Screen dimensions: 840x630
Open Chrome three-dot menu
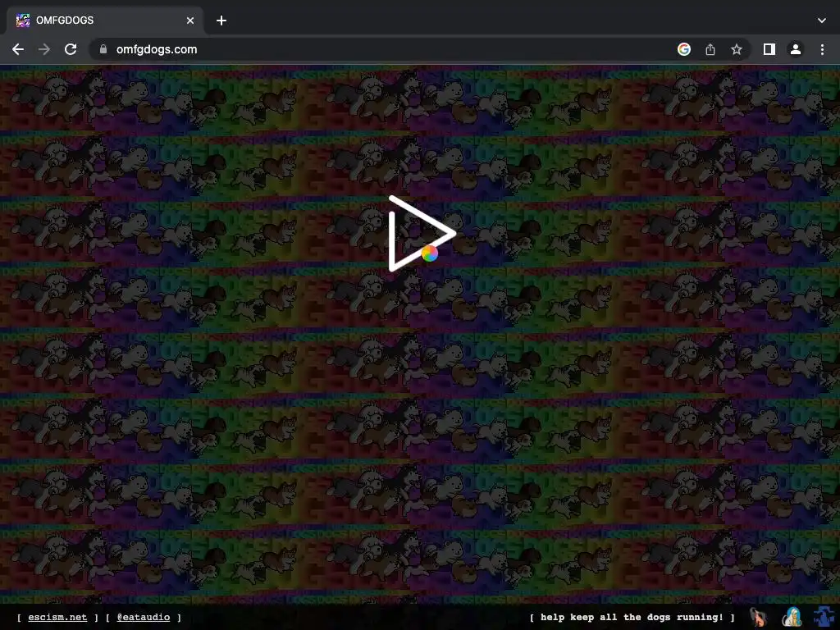pos(822,49)
